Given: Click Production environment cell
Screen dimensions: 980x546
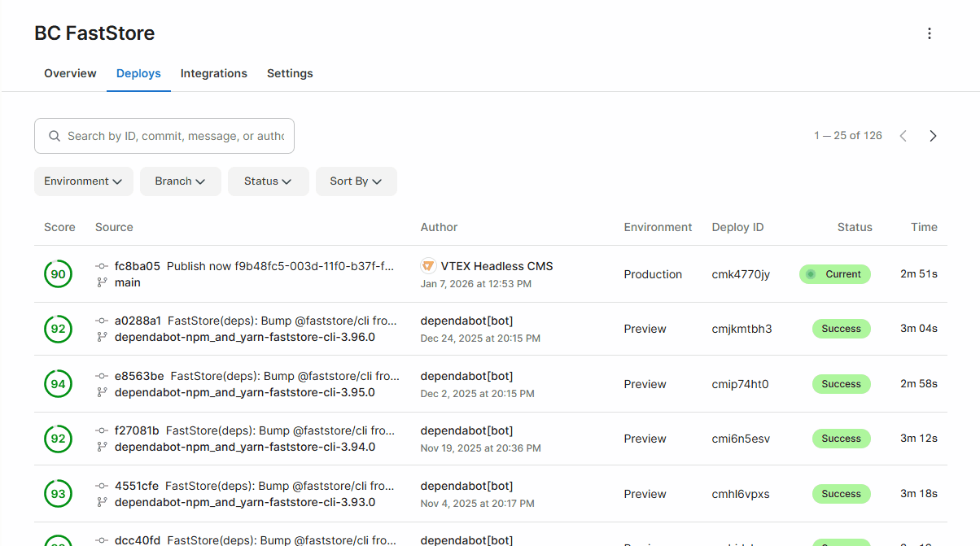Looking at the screenshot, I should (653, 274).
